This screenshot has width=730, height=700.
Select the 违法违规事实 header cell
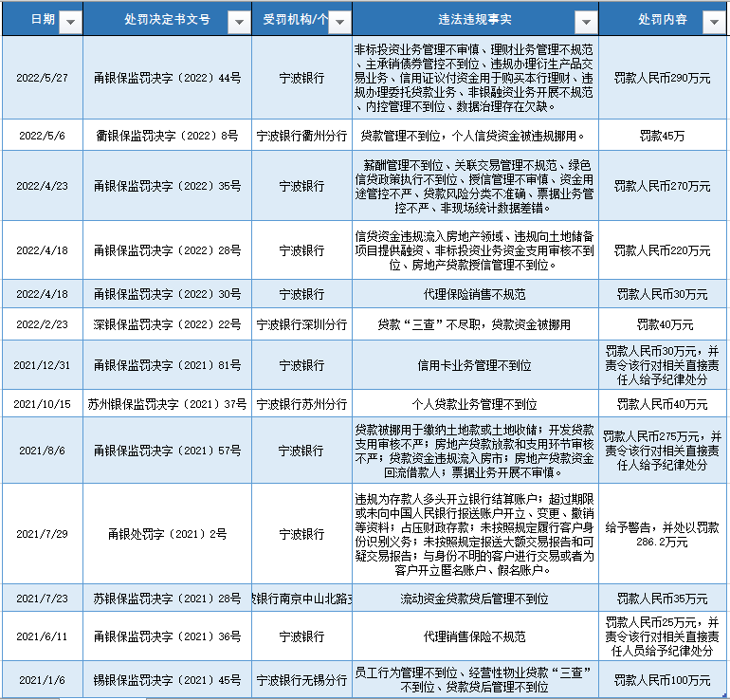click(475, 19)
